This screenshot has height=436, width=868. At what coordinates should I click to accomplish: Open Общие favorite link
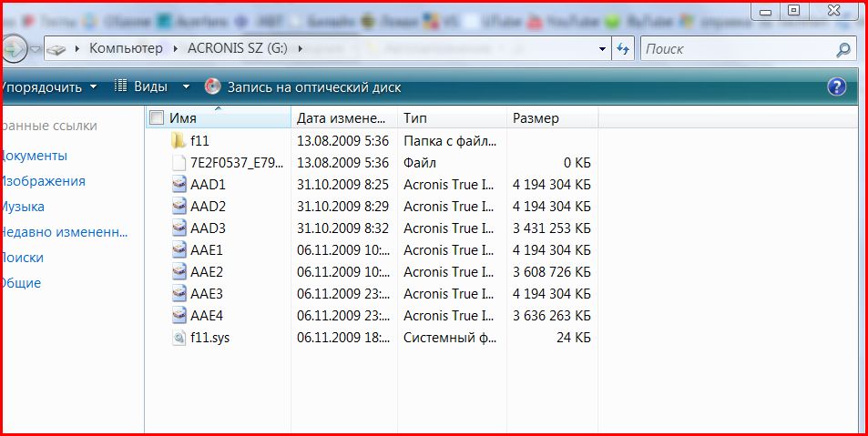click(x=20, y=283)
